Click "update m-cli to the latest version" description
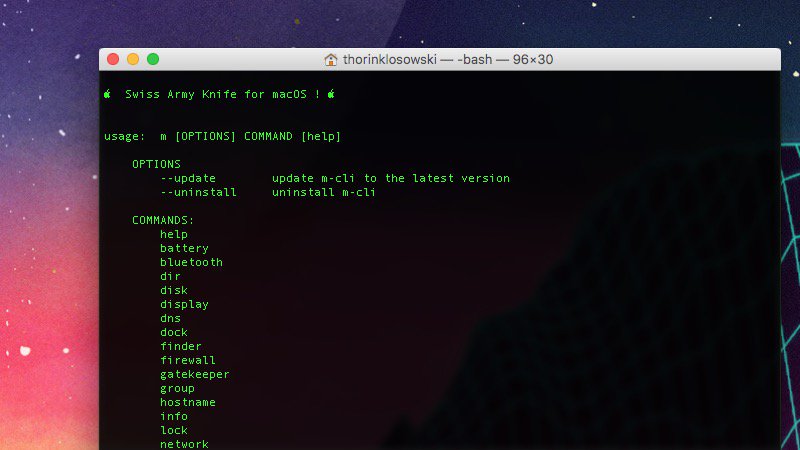This screenshot has height=450, width=800. pyautogui.click(x=391, y=178)
